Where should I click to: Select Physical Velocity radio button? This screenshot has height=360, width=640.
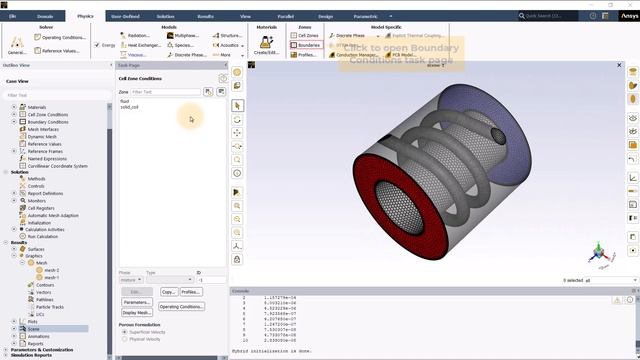point(124,339)
